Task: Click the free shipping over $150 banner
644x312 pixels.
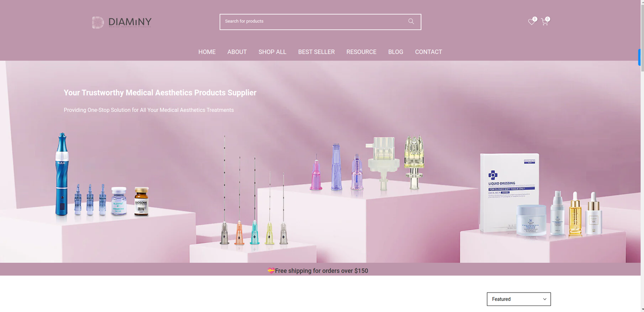Action: (x=321, y=270)
